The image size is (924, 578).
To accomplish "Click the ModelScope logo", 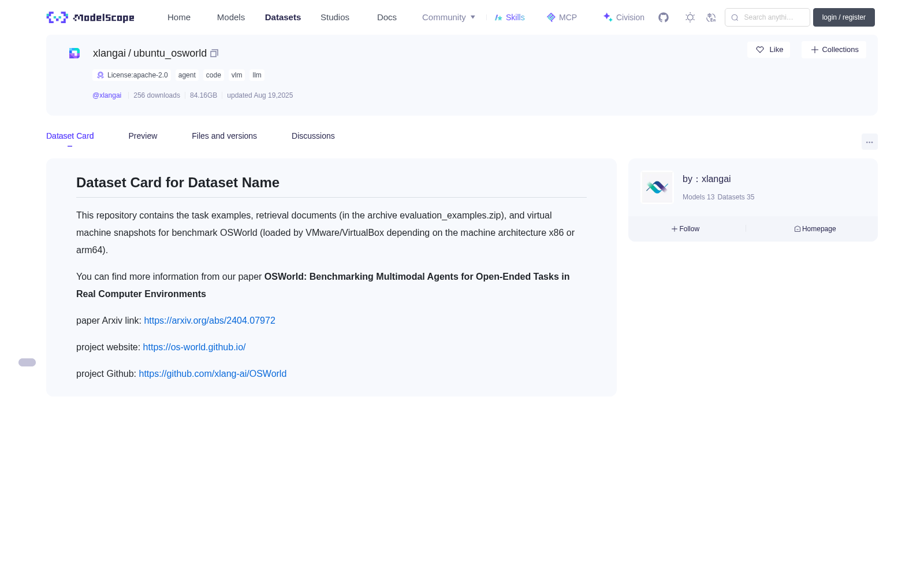I will click(91, 17).
